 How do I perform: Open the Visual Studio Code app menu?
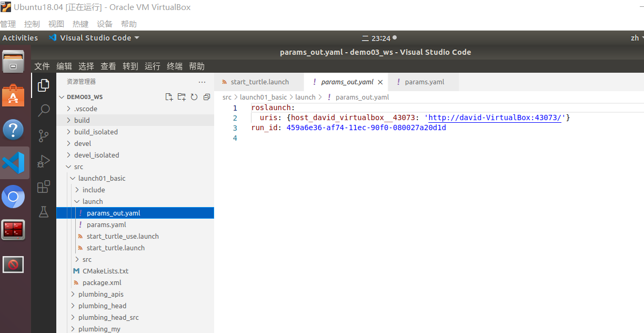click(94, 38)
